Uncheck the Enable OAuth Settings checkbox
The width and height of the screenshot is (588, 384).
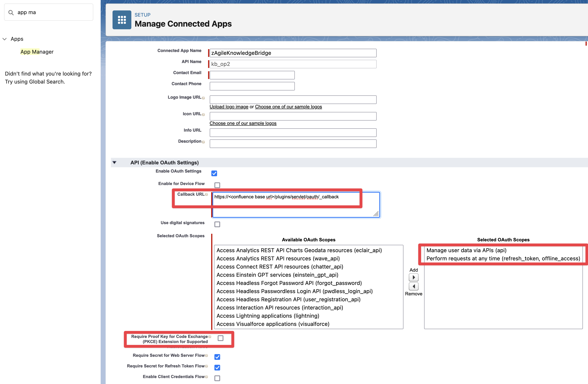[x=214, y=173]
